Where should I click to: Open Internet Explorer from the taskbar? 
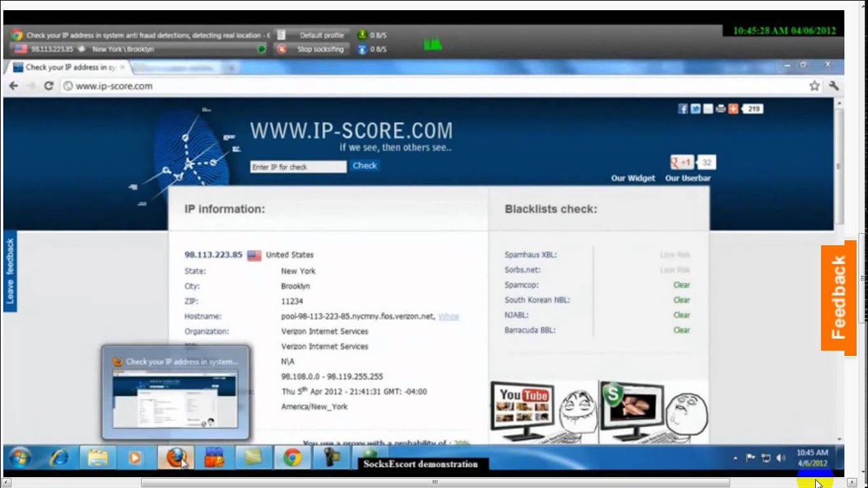(x=60, y=458)
